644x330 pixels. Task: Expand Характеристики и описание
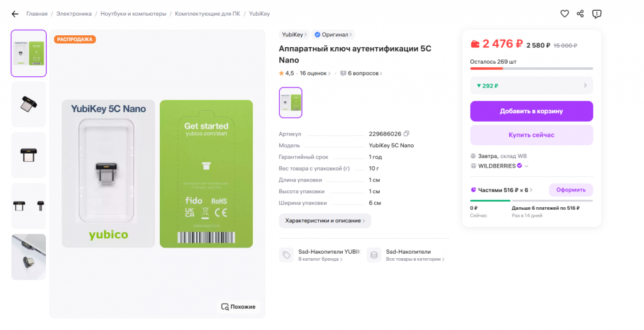(325, 220)
